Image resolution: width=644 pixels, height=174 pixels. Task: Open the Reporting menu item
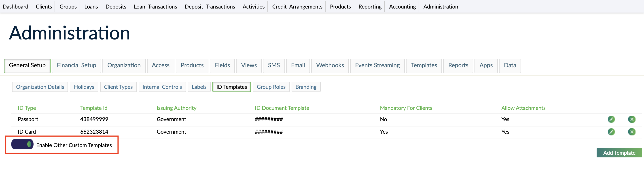[370, 7]
